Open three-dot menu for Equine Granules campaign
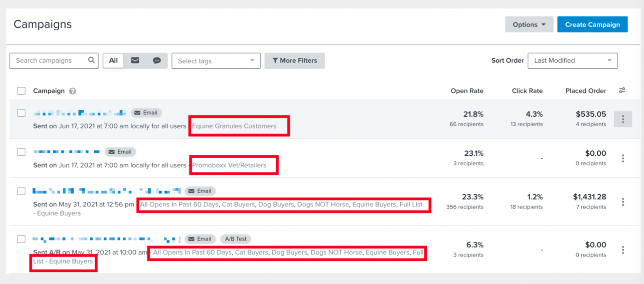 point(623,119)
